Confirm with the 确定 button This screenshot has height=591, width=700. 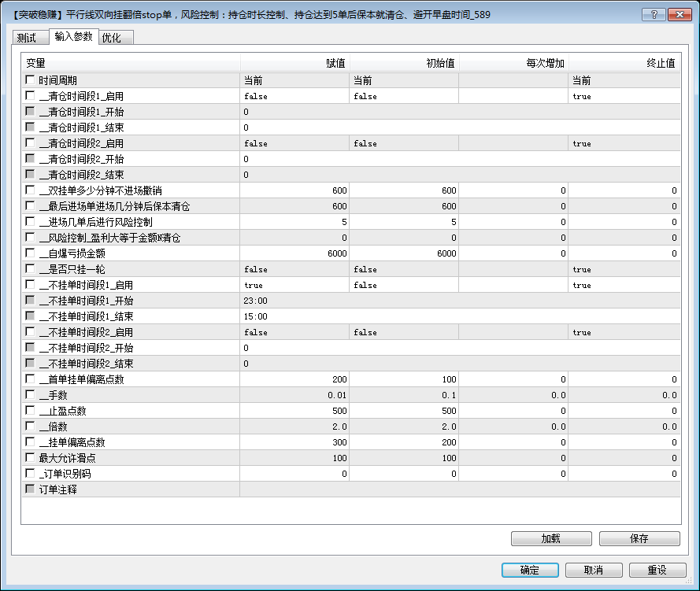click(530, 570)
